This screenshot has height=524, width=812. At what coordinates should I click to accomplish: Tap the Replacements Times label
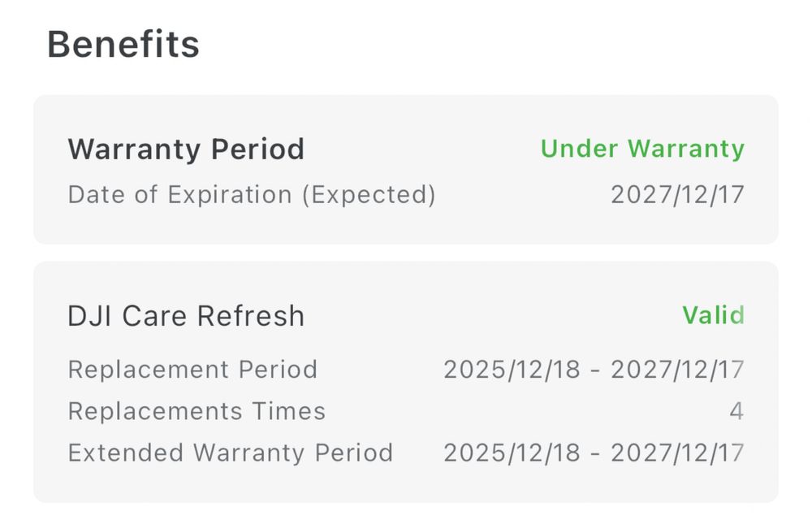coord(197,411)
